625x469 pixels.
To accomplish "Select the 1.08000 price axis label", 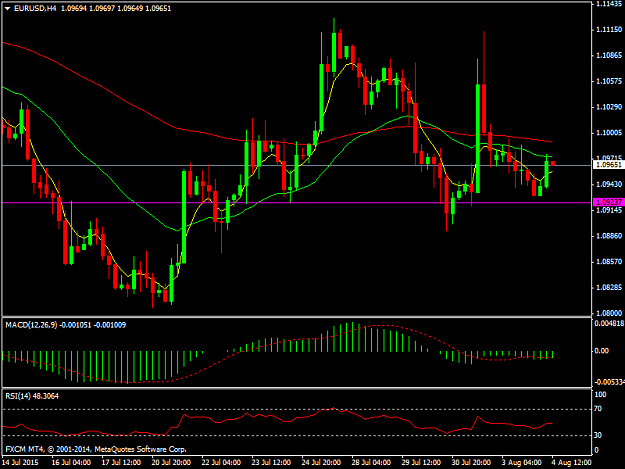I will click(x=609, y=313).
